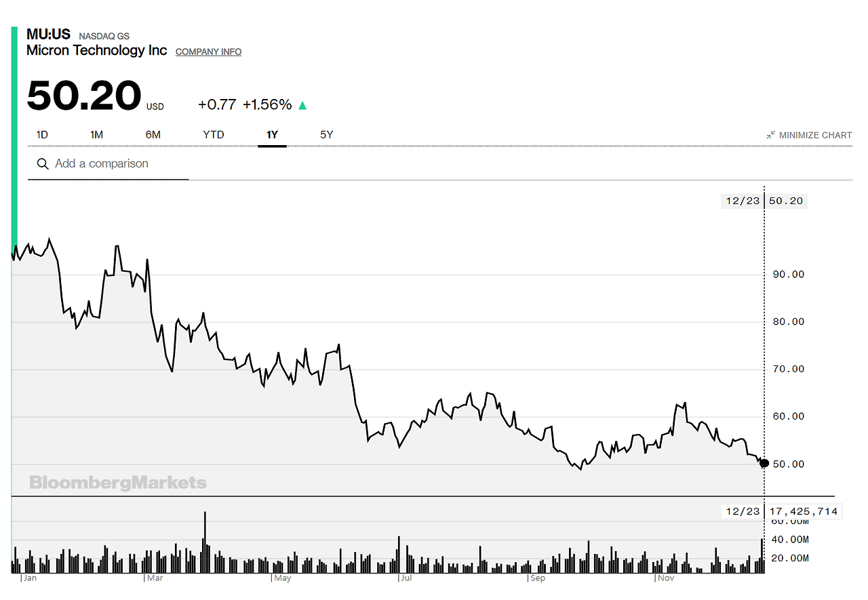Viewport: 868px width, 600px height.
Task: Click the 12/23 date label in volume panel
Action: pyautogui.click(x=741, y=511)
